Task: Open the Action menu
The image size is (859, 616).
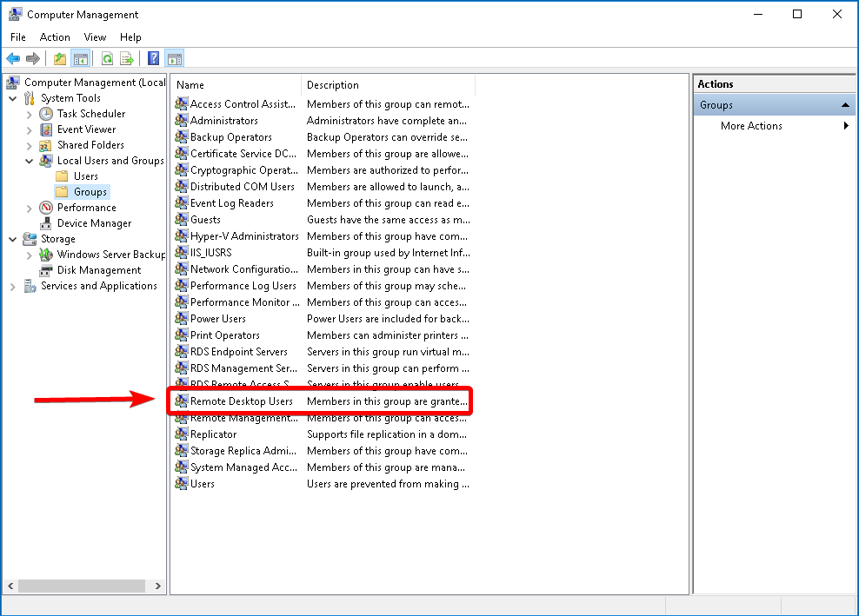Action: pyautogui.click(x=55, y=37)
